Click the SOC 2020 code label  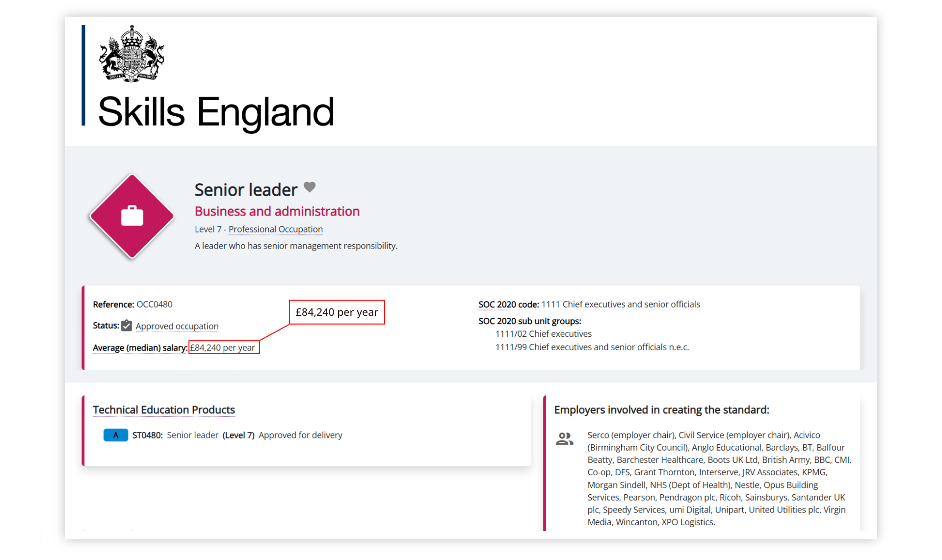[508, 305]
